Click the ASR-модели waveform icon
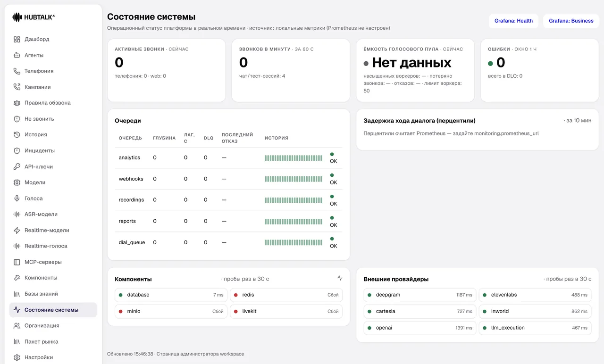This screenshot has width=604, height=364. [x=17, y=214]
